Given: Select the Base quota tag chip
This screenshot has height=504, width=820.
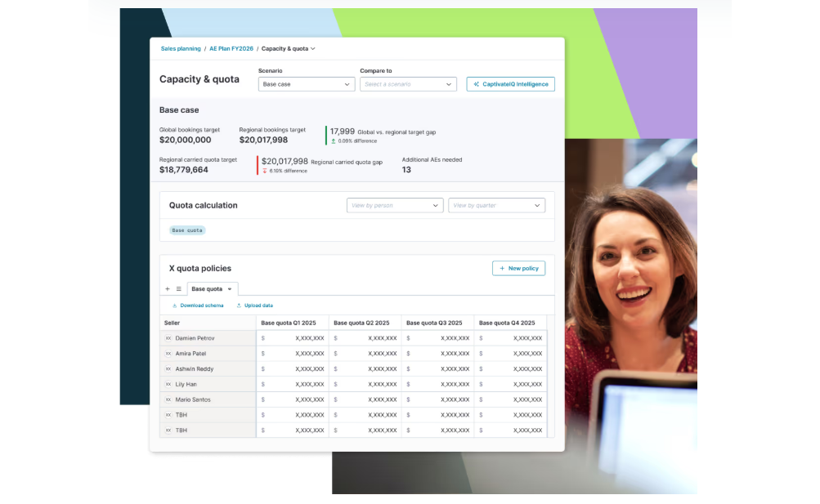Looking at the screenshot, I should (x=187, y=230).
